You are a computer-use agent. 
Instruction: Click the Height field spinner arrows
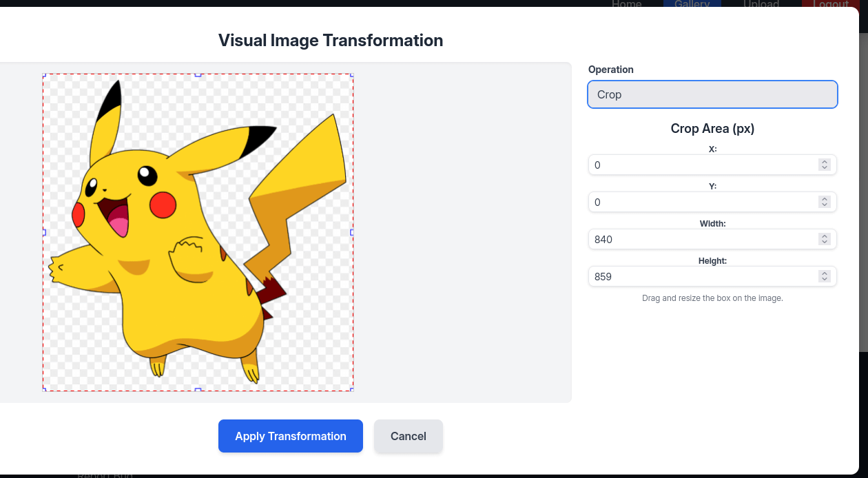tap(824, 276)
